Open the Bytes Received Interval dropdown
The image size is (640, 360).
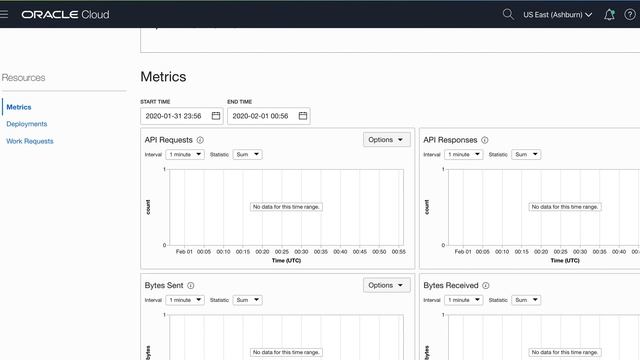tap(464, 300)
